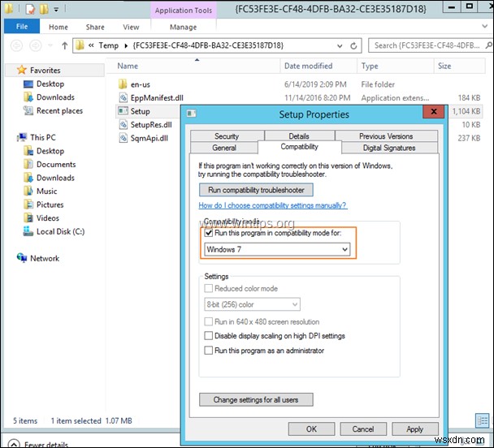Open the Share ribbon tab
Image resolution: width=494 pixels, height=448 pixels.
tap(95, 27)
